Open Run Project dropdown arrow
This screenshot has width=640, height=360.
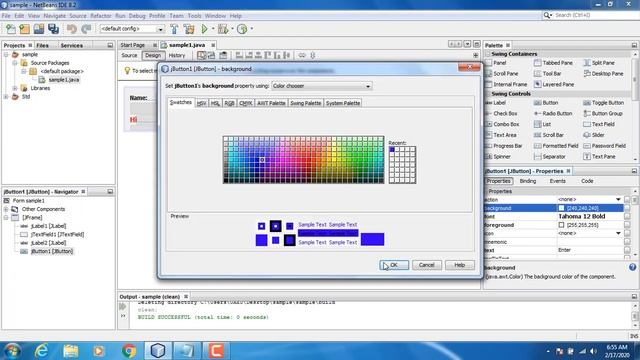click(213, 29)
